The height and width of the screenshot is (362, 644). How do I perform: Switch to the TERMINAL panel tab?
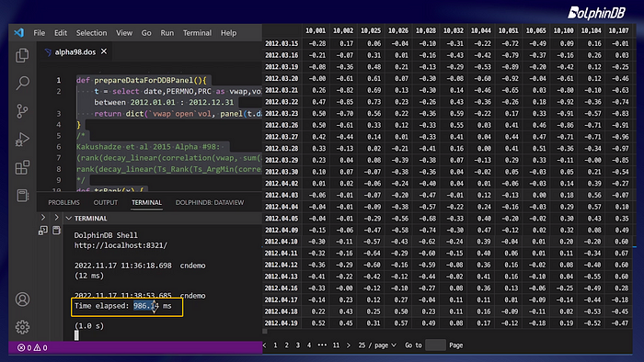pos(146,202)
